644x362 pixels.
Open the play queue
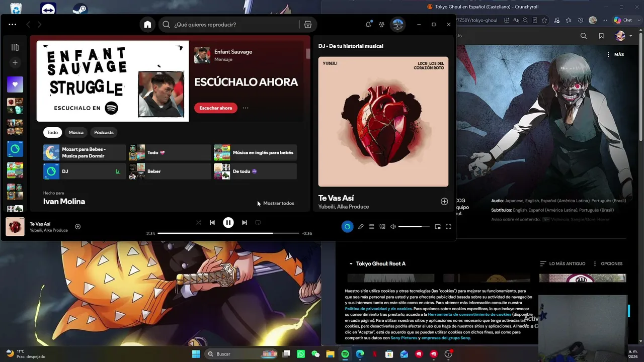point(371,227)
